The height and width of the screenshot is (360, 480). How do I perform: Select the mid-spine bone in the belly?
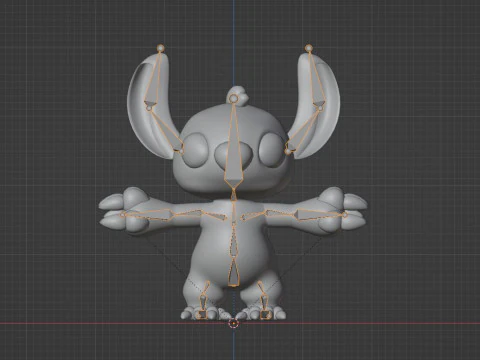point(234,243)
